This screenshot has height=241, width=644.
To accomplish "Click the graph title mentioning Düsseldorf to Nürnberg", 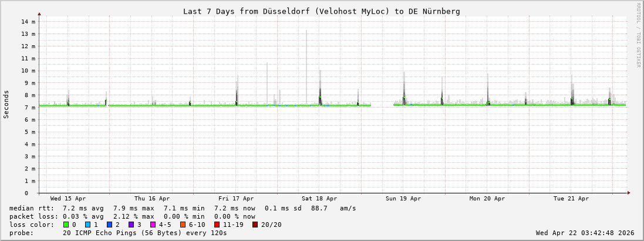I will [321, 11].
